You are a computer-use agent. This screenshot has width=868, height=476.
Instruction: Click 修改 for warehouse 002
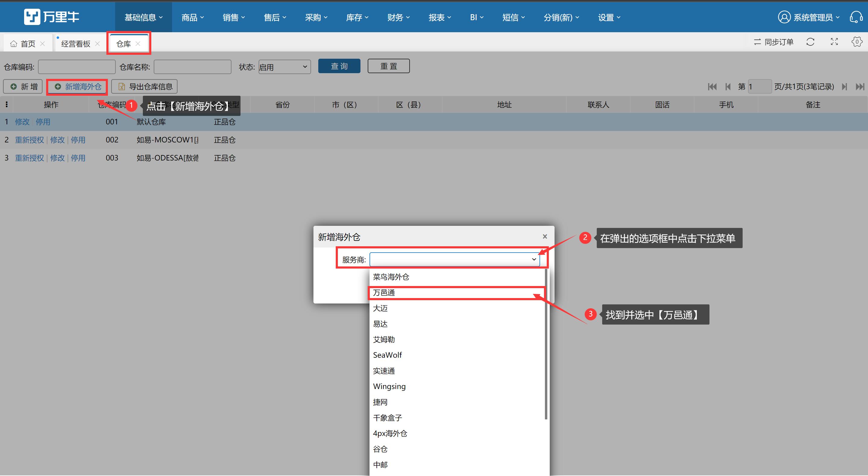tap(57, 140)
